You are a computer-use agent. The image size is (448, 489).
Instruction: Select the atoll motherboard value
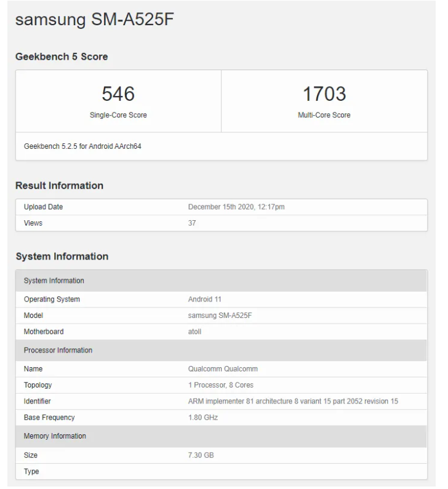pos(194,332)
